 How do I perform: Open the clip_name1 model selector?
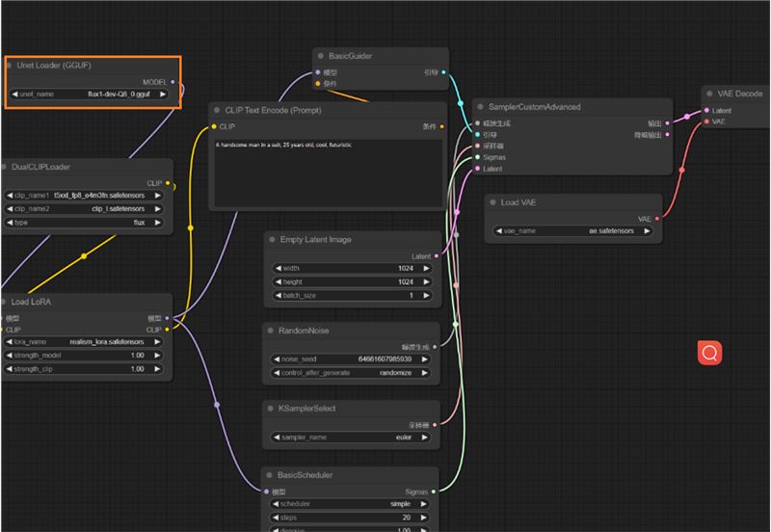83,196
